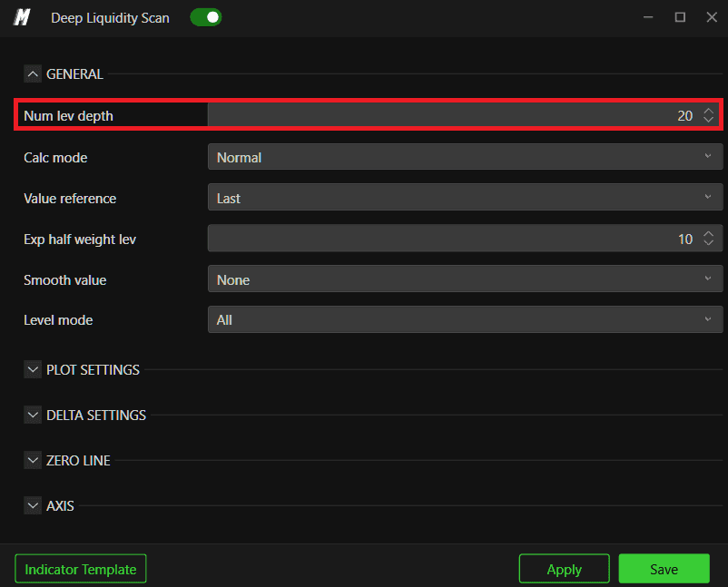Viewport: 728px width, 587px height.
Task: Open the Calc mode dropdown
Action: pos(466,157)
